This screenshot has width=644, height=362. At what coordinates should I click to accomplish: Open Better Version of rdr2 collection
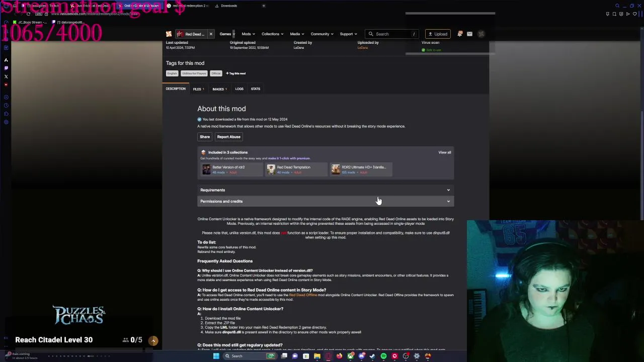(231, 169)
